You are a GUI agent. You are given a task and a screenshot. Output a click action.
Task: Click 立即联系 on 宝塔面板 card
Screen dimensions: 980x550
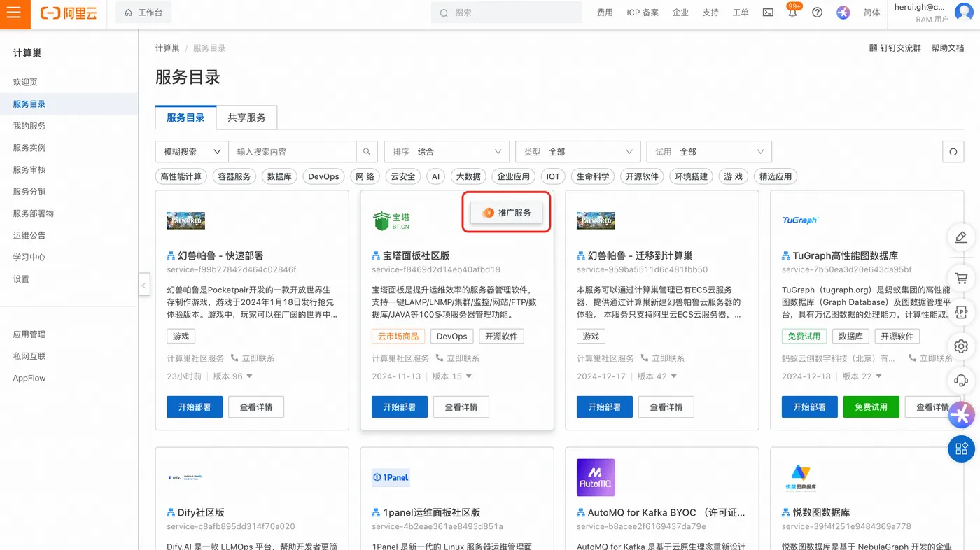[x=458, y=358]
